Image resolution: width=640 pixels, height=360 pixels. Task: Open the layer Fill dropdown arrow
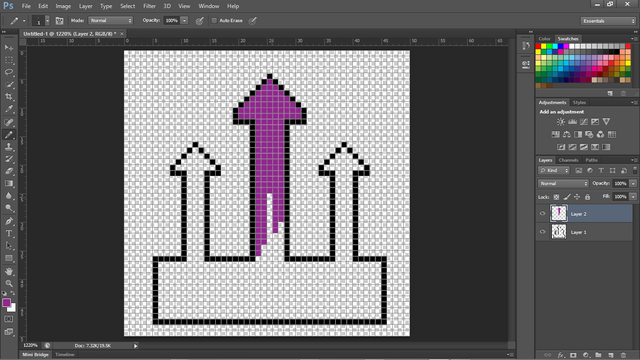(633, 197)
